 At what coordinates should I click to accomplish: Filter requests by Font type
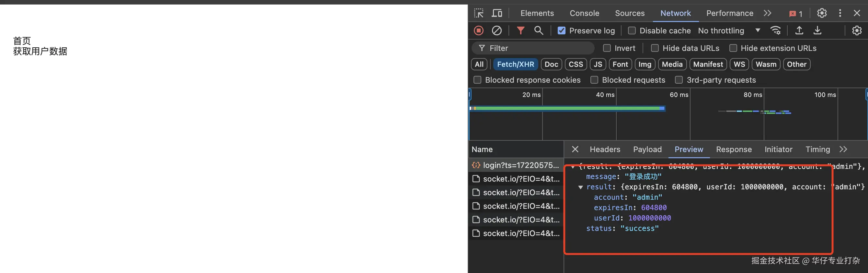click(x=620, y=64)
